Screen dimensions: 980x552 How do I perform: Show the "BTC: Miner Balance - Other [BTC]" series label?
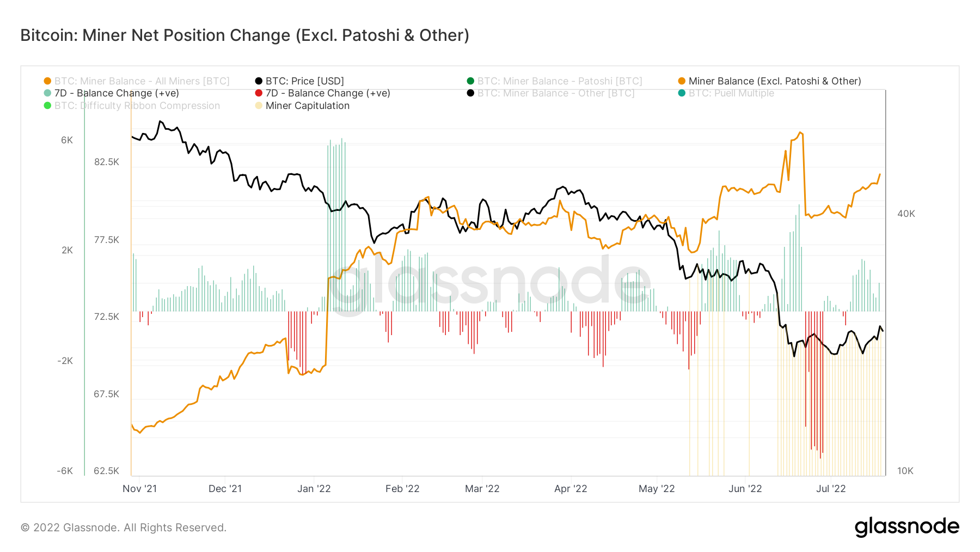(556, 93)
